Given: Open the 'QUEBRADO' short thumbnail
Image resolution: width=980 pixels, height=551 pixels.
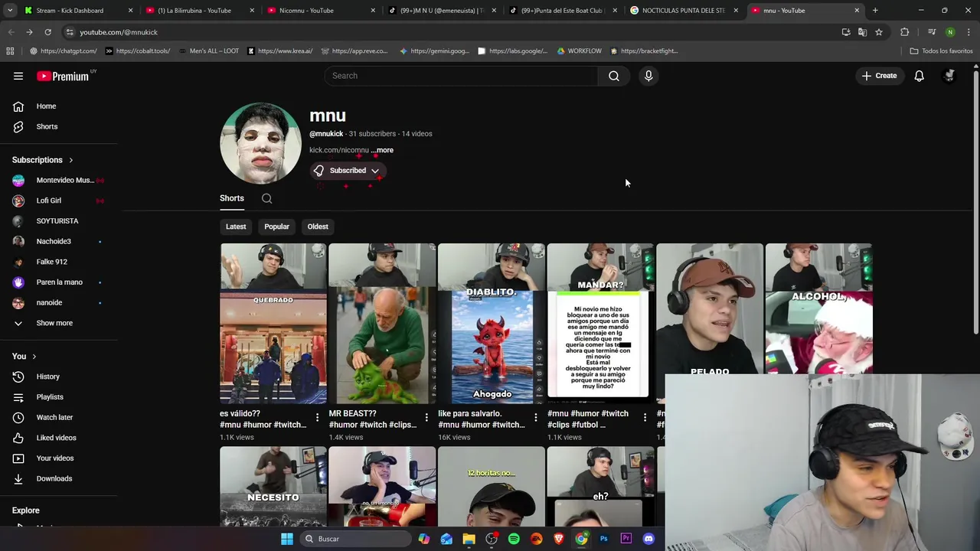Looking at the screenshot, I should (x=273, y=324).
